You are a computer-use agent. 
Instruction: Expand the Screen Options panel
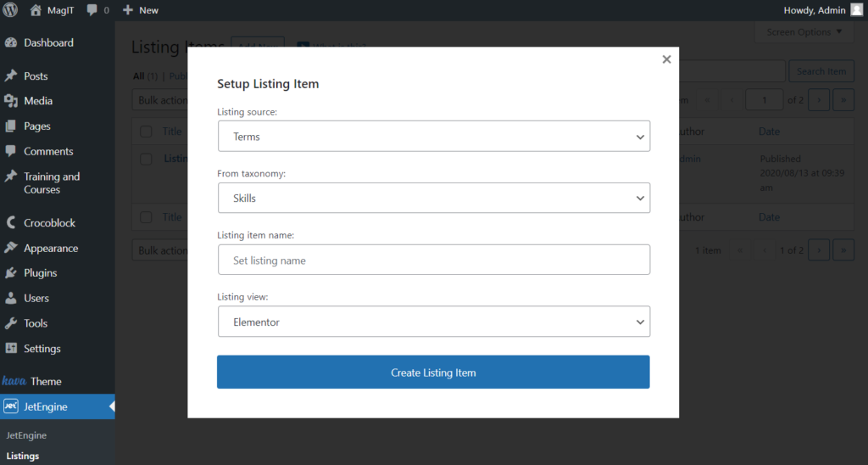pyautogui.click(x=804, y=32)
